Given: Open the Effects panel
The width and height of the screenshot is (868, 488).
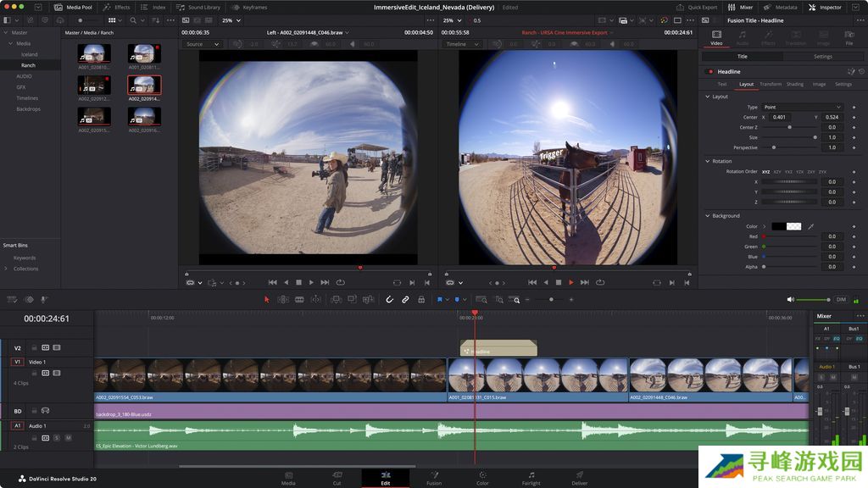Looking at the screenshot, I should [x=117, y=7].
